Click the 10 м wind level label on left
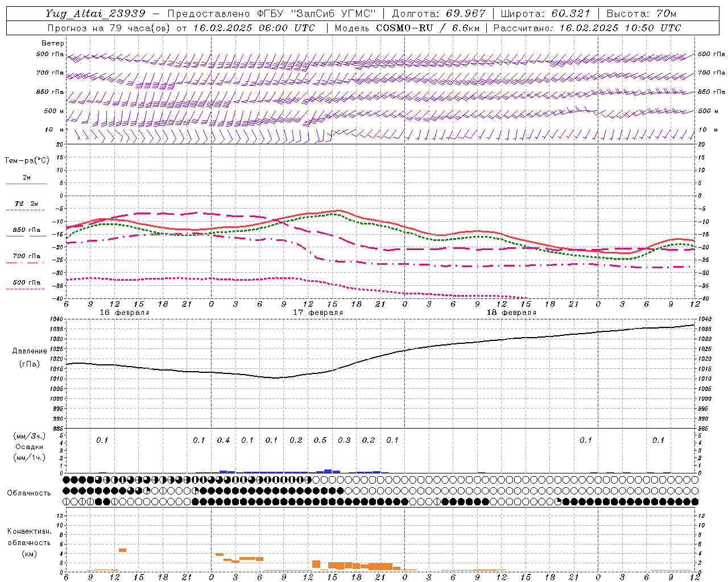The width and height of the screenshot is (728, 582). [55, 130]
